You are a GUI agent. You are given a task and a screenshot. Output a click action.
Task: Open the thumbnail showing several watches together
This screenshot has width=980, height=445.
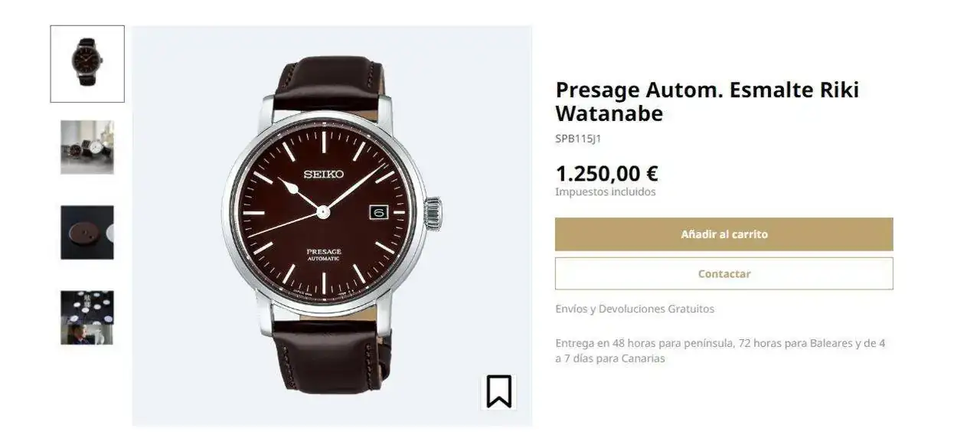87,147
